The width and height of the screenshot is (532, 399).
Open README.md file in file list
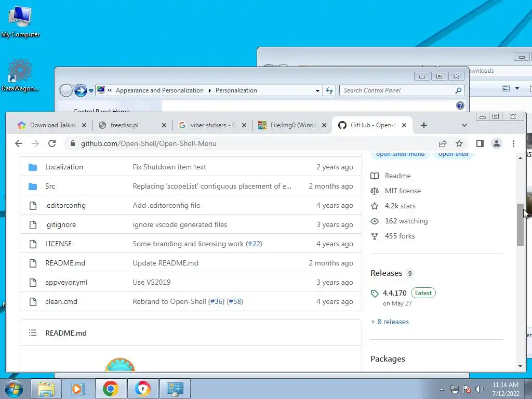click(65, 263)
